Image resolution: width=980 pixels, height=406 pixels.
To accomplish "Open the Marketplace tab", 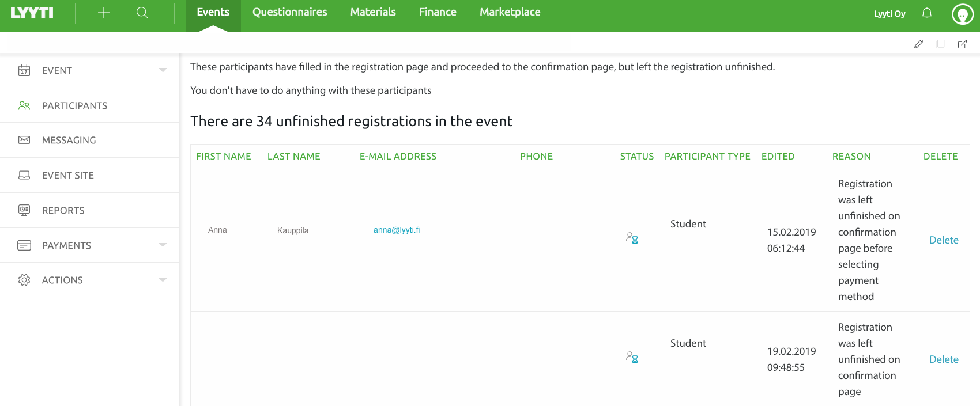I will 510,12.
